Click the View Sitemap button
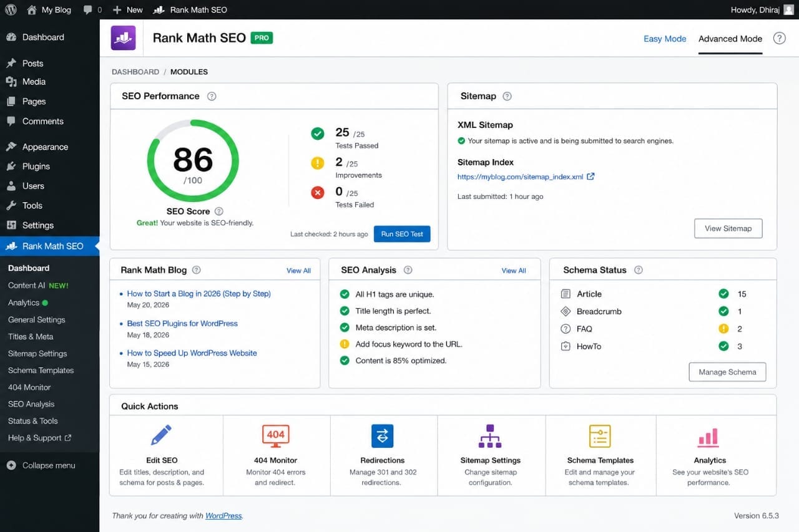Screen dimensions: 799x532 (x=728, y=228)
